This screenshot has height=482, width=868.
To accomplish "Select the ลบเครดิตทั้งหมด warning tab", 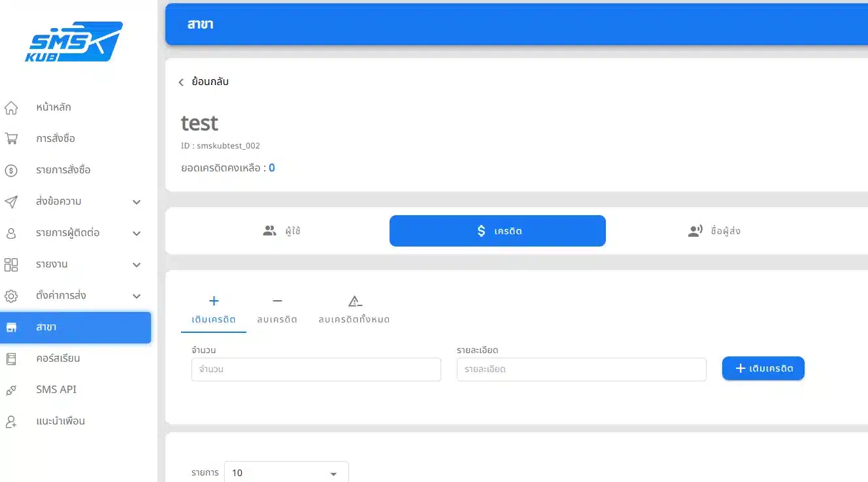I will [x=354, y=309].
